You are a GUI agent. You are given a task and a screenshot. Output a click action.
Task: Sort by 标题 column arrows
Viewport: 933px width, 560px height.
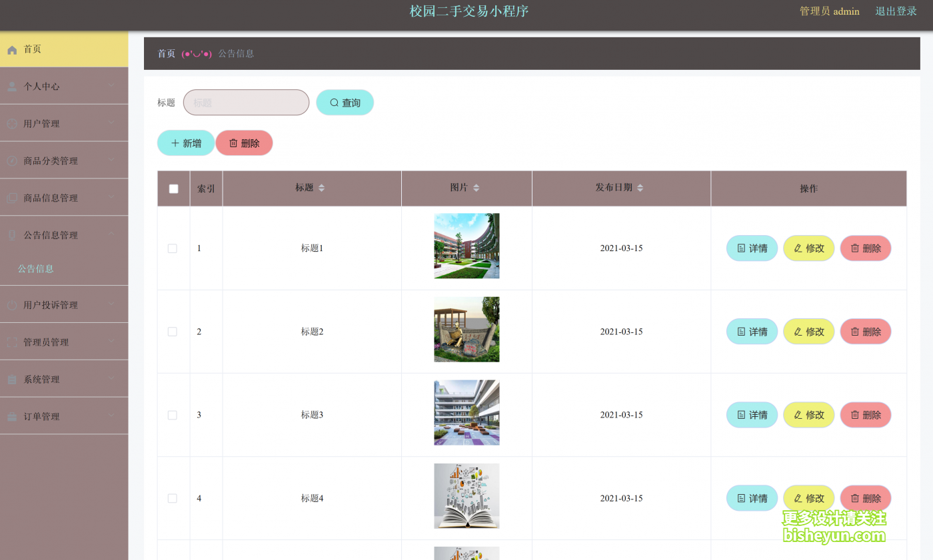pos(322,188)
